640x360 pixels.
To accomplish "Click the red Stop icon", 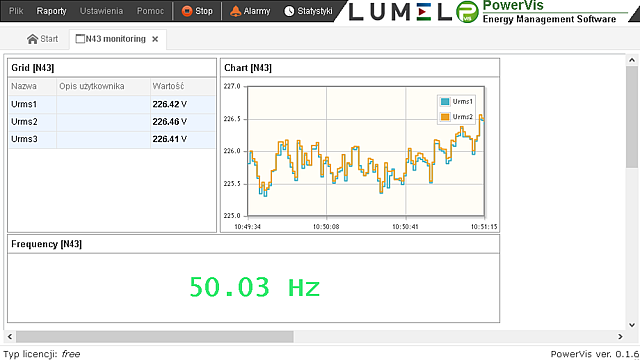I will click(187, 11).
